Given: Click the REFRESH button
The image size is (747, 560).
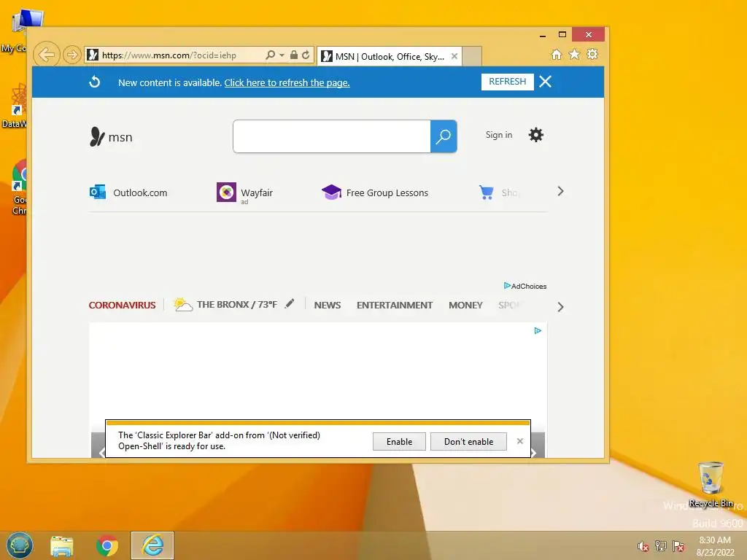Looking at the screenshot, I should click(x=508, y=82).
